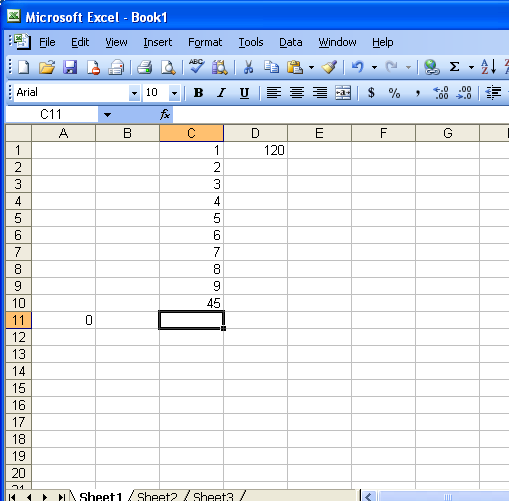Click the Excel workbook icon beside File menu
509x501 pixels.
pyautogui.click(x=22, y=42)
